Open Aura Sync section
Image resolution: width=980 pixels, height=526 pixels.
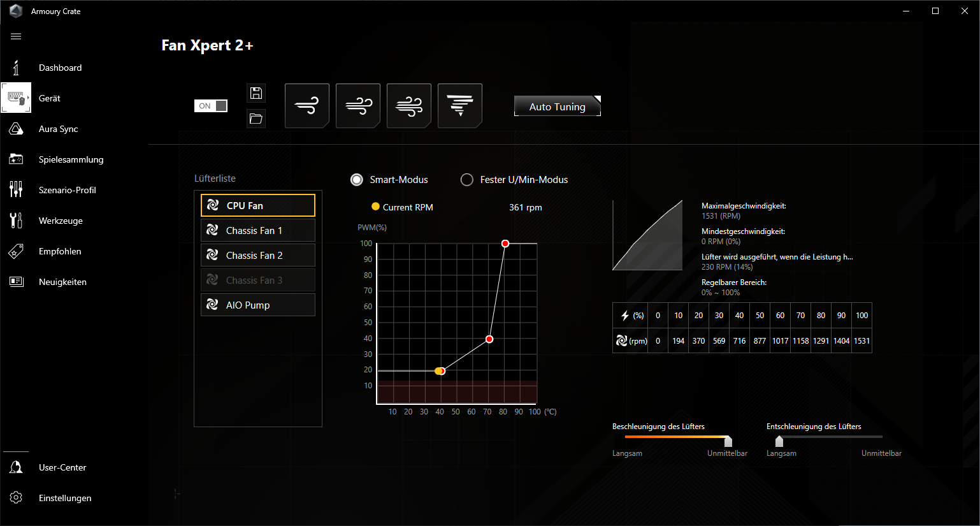click(x=59, y=129)
